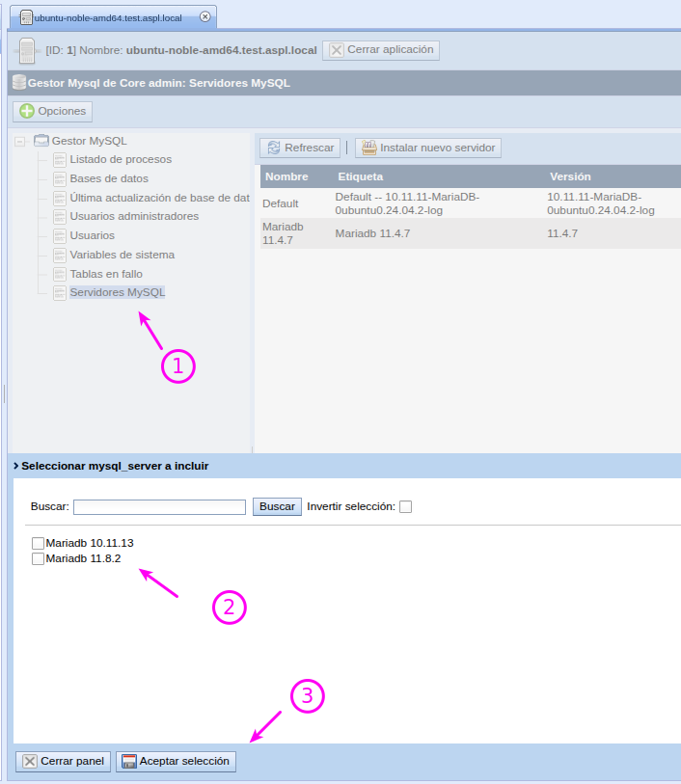
Task: Select the ubuntu-noble-amd64.test.aspl.local tab
Action: pos(113,17)
